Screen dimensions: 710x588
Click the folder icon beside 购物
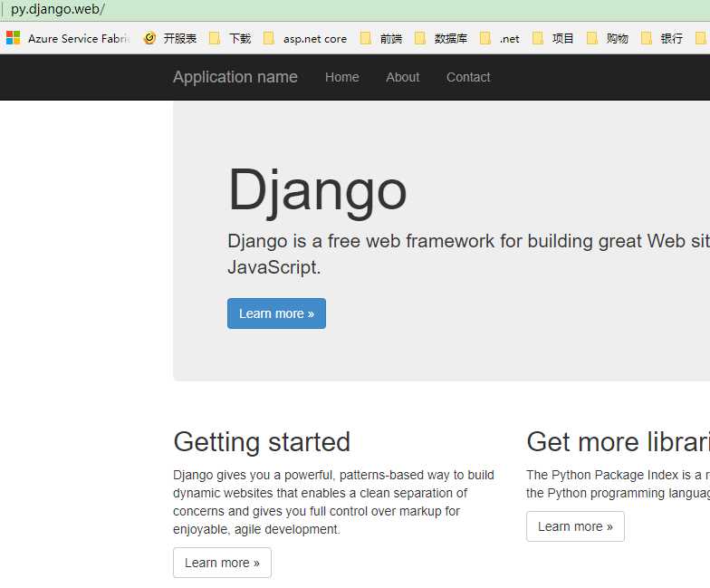[x=592, y=38]
